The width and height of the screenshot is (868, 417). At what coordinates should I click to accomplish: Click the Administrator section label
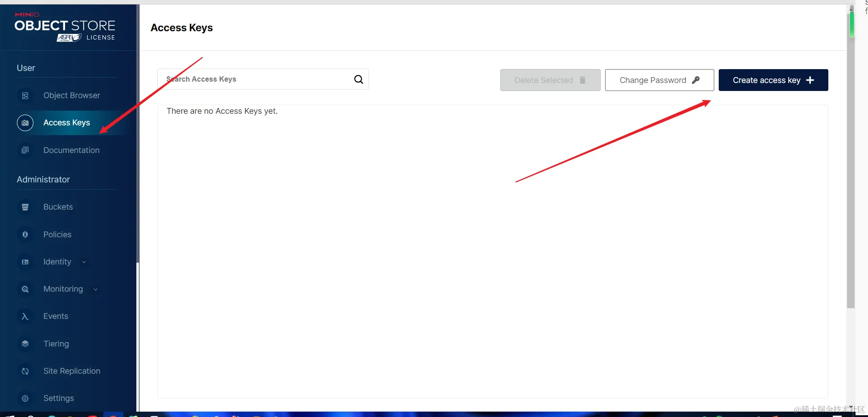point(43,179)
